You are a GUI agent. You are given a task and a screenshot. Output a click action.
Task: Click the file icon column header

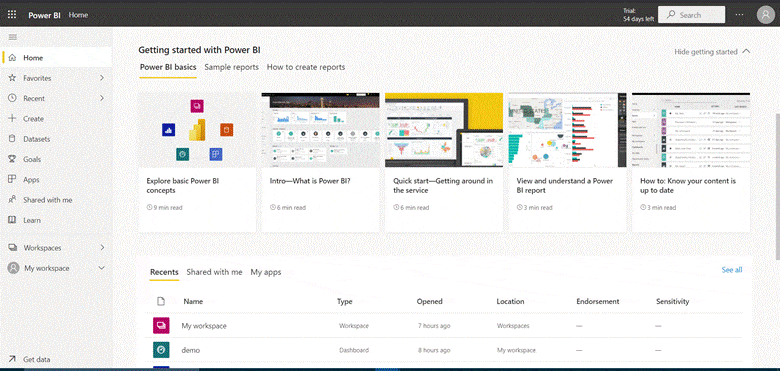point(161,301)
